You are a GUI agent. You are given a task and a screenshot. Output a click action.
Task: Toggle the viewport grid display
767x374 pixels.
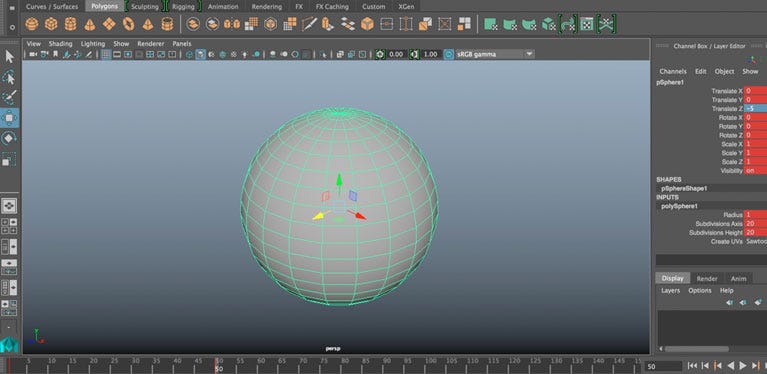click(106, 54)
